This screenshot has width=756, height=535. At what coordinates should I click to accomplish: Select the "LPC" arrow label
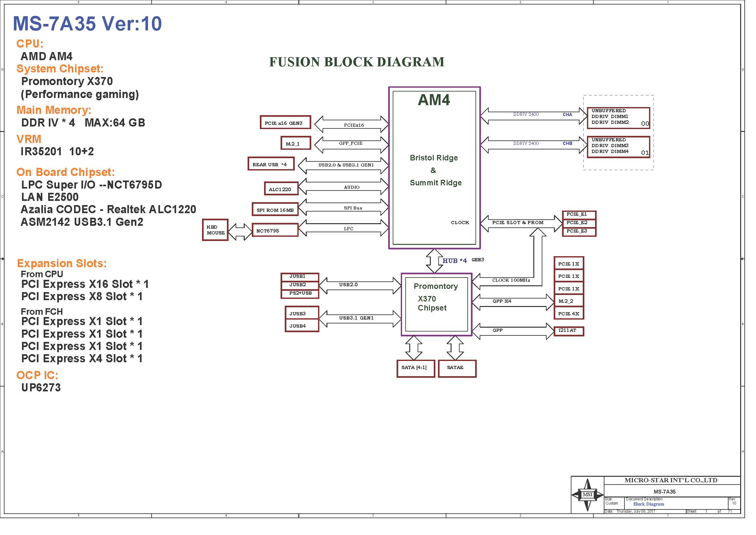[348, 229]
